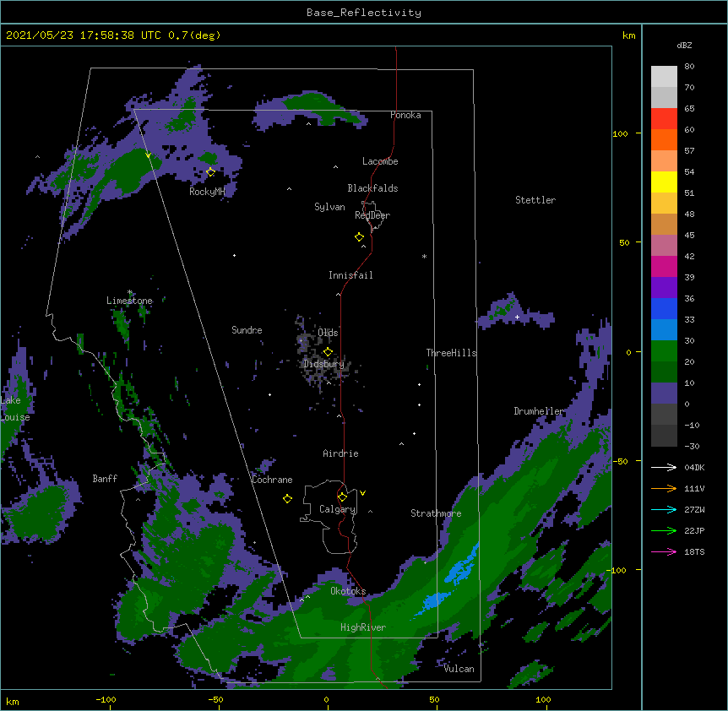Image resolution: width=728 pixels, height=711 pixels.
Task: Click the orange 111V arrow in legend
Action: click(x=664, y=488)
